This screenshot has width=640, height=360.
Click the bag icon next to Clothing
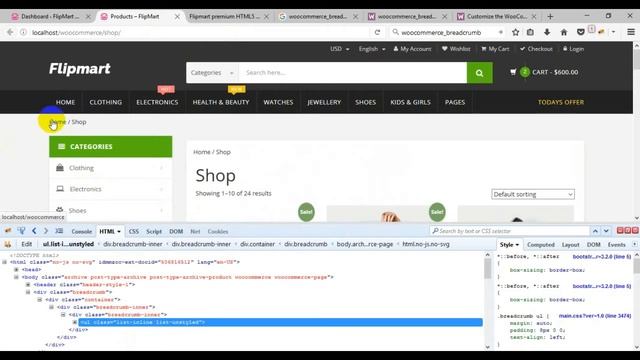60,168
